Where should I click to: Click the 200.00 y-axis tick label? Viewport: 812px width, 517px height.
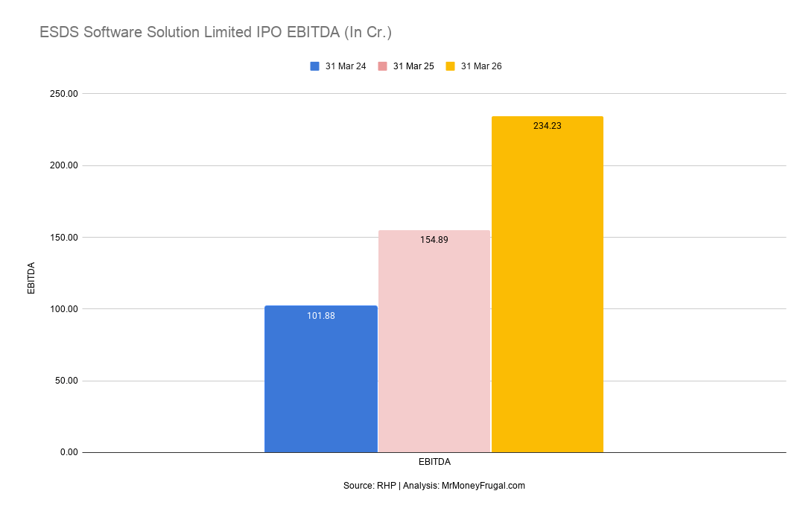[x=64, y=165]
